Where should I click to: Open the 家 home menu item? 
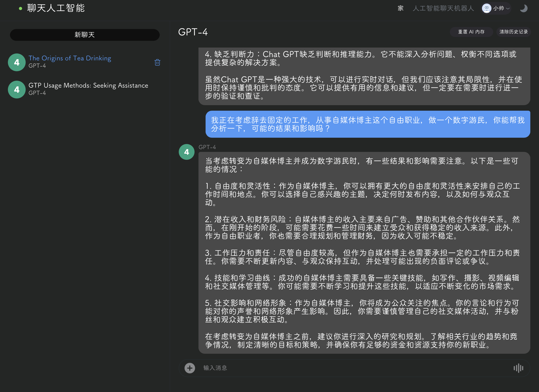pos(401,8)
